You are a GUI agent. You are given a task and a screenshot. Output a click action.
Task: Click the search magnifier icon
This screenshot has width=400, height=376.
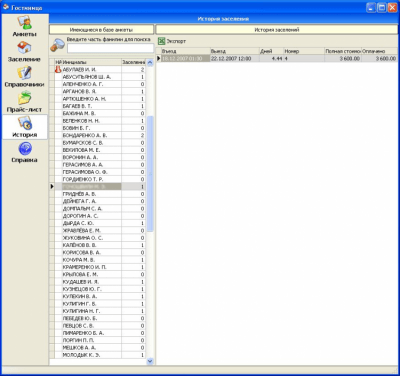(57, 45)
